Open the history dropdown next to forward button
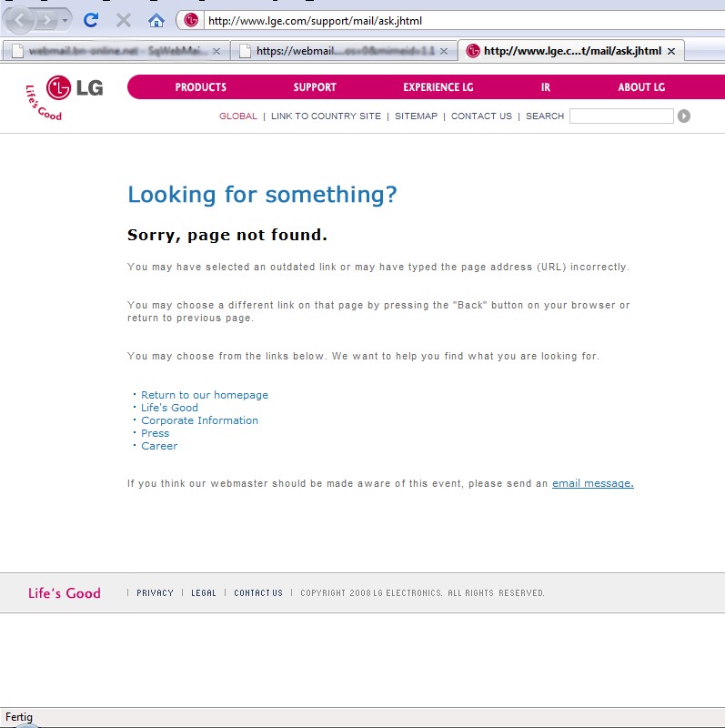 (x=65, y=21)
